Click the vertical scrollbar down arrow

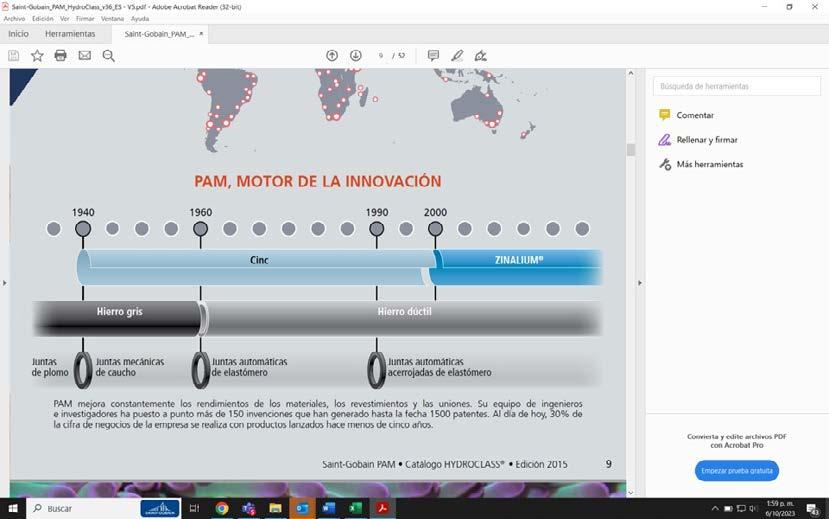[x=631, y=493]
